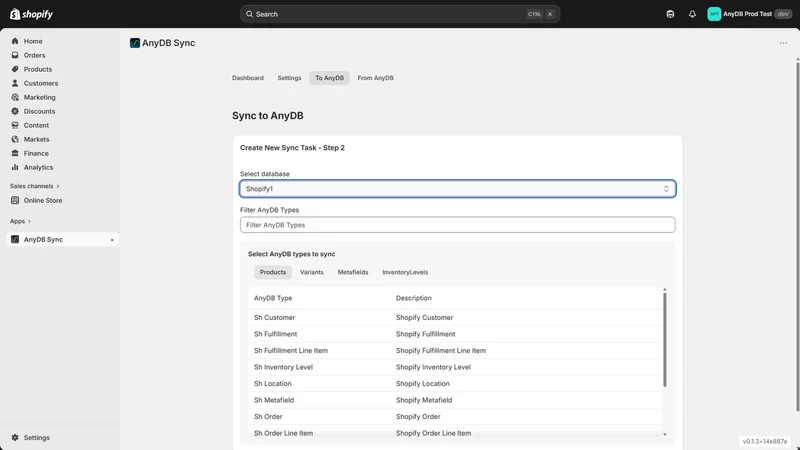Select the Sh Order Line Item row

coord(455,432)
